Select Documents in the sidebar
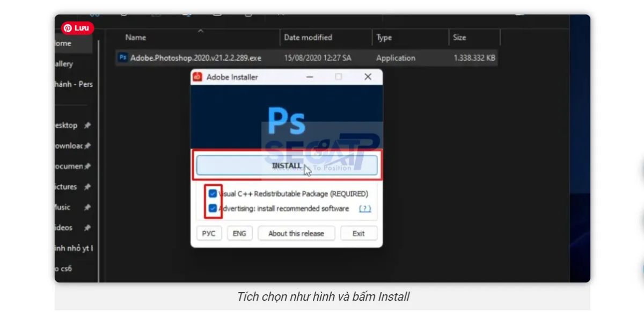644x312 pixels. pos(70,166)
